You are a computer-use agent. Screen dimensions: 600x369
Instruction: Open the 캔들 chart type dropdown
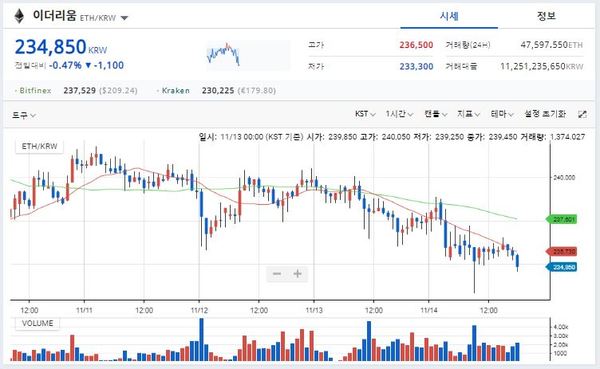tap(435, 114)
